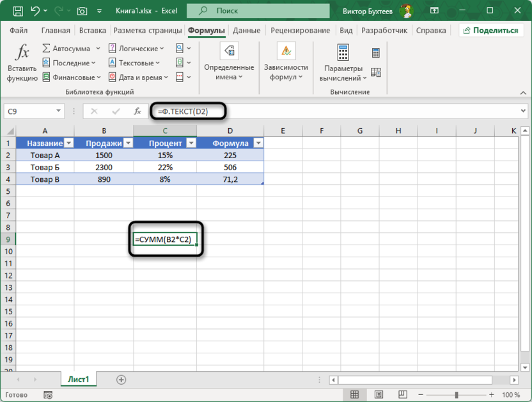Open the filter dropdown for Название column

pos(69,143)
